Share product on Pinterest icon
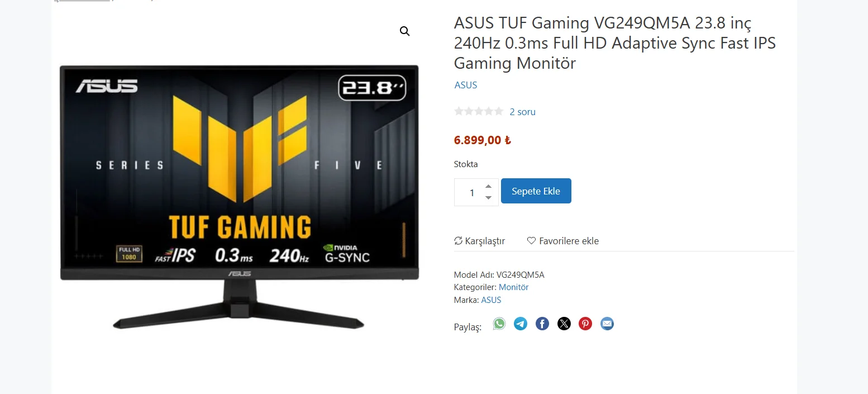Image resolution: width=868 pixels, height=394 pixels. pyautogui.click(x=585, y=324)
